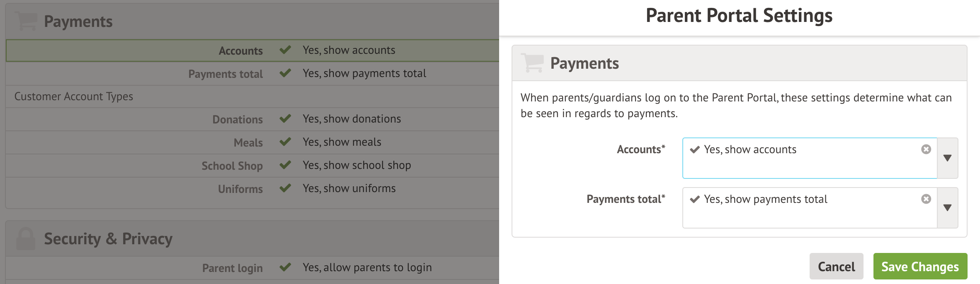Click the checkmark beside 'Yes, show uniforms'
Image resolution: width=980 pixels, height=284 pixels.
click(285, 188)
